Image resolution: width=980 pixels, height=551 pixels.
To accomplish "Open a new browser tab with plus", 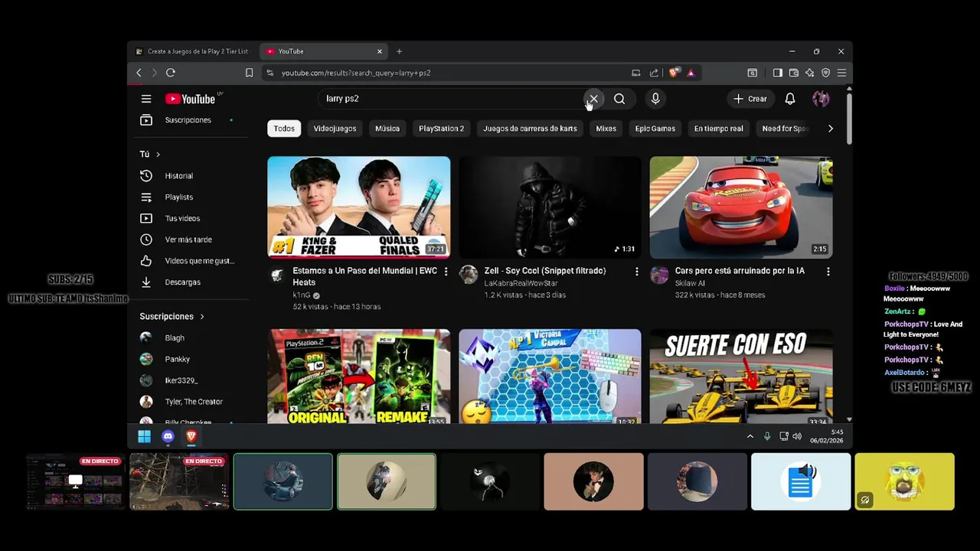I will click(x=399, y=51).
